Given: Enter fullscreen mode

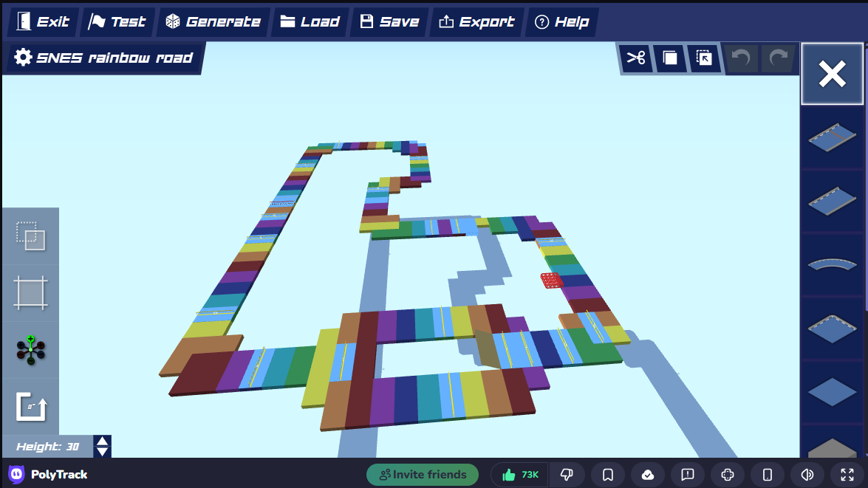Looking at the screenshot, I should click(x=847, y=475).
